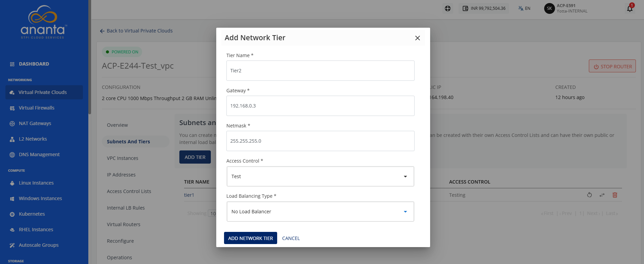Click the Gateway input field
The image size is (644, 264).
tap(320, 106)
